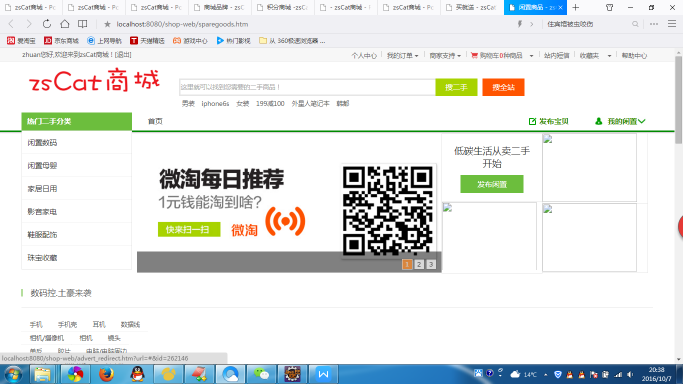
Task: Click the 快来扫一扫 banner button
Action: [x=189, y=229]
